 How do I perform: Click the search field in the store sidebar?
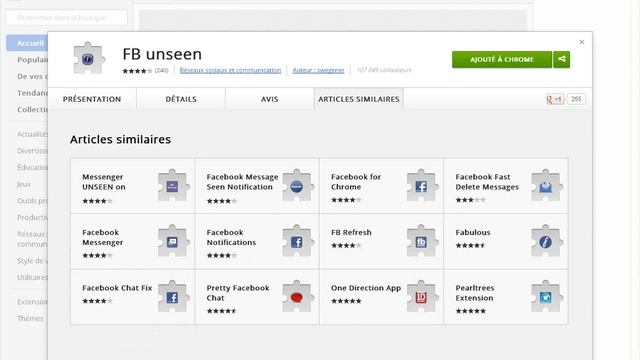click(x=67, y=18)
